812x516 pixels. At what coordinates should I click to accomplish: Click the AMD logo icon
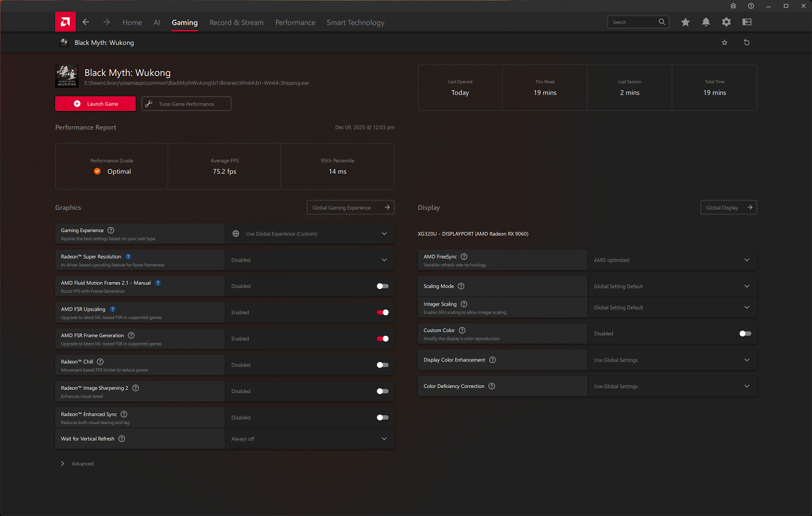(65, 22)
